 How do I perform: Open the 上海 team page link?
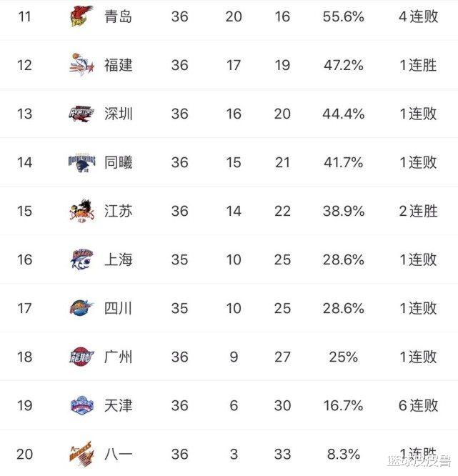pos(118,259)
